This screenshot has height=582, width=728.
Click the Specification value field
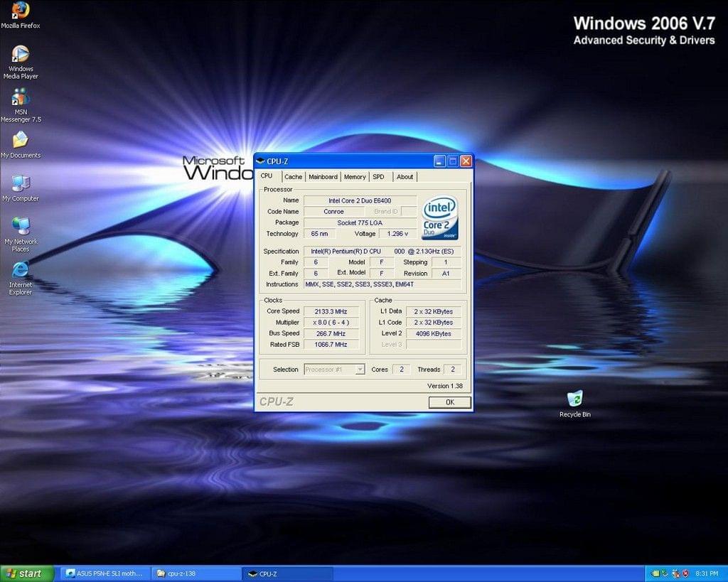tap(382, 251)
